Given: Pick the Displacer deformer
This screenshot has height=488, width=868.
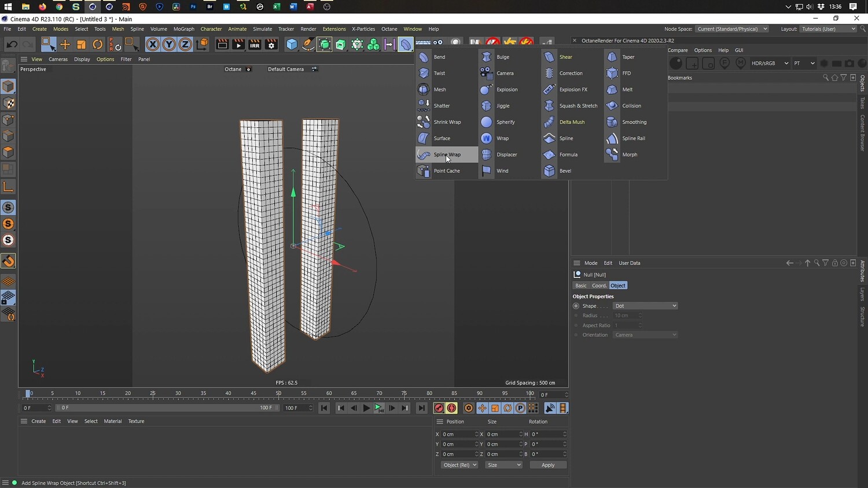Looking at the screenshot, I should point(506,154).
